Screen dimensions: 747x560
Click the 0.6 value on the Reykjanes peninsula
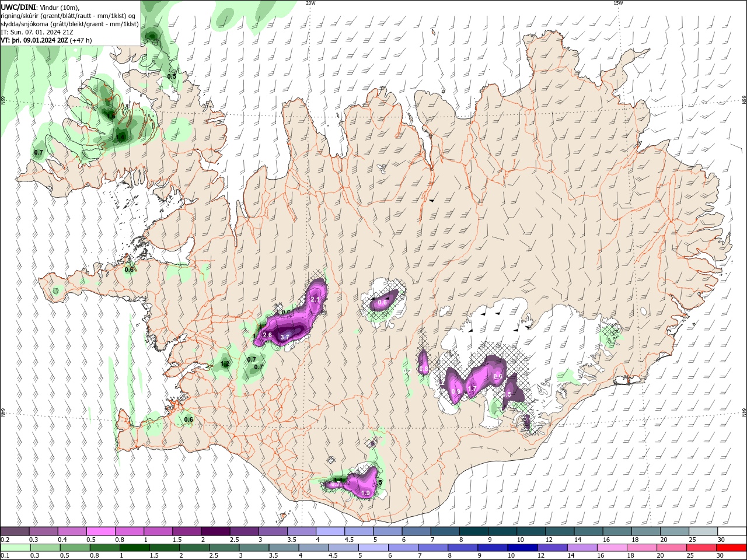pyautogui.click(x=189, y=419)
